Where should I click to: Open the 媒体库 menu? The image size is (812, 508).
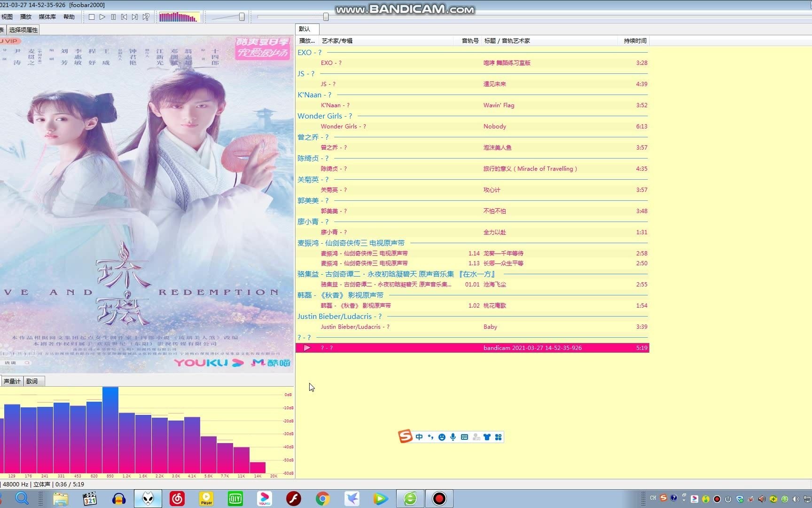[47, 17]
